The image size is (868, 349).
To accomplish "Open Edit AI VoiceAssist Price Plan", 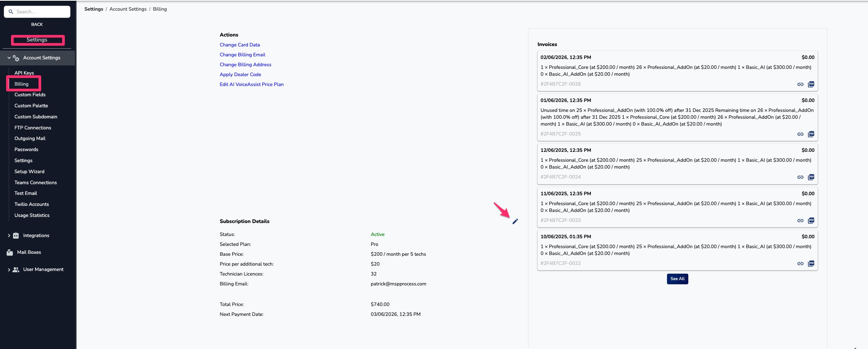I will coord(251,84).
